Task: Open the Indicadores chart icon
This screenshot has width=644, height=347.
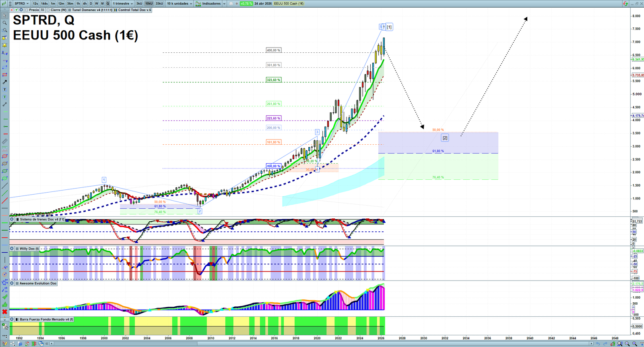Action: coord(198,4)
